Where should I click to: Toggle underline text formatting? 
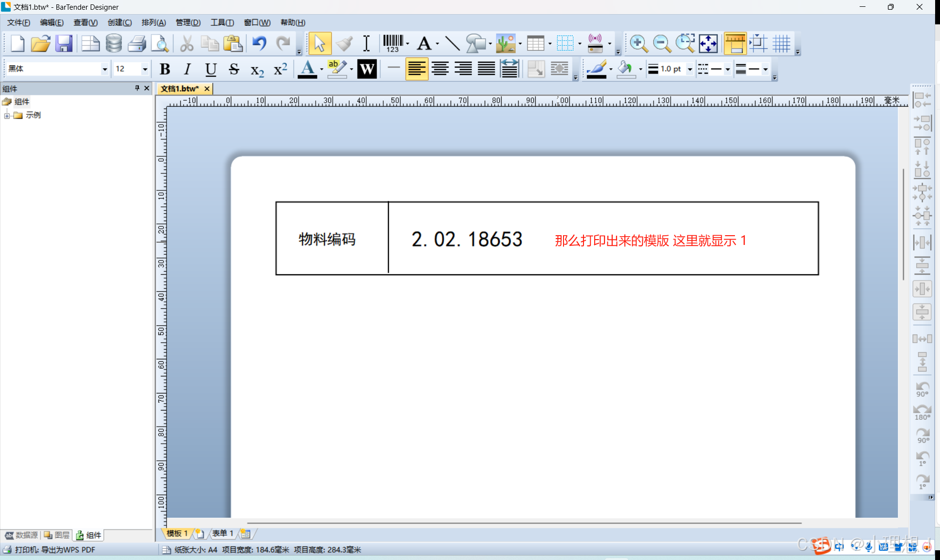pyautogui.click(x=210, y=69)
